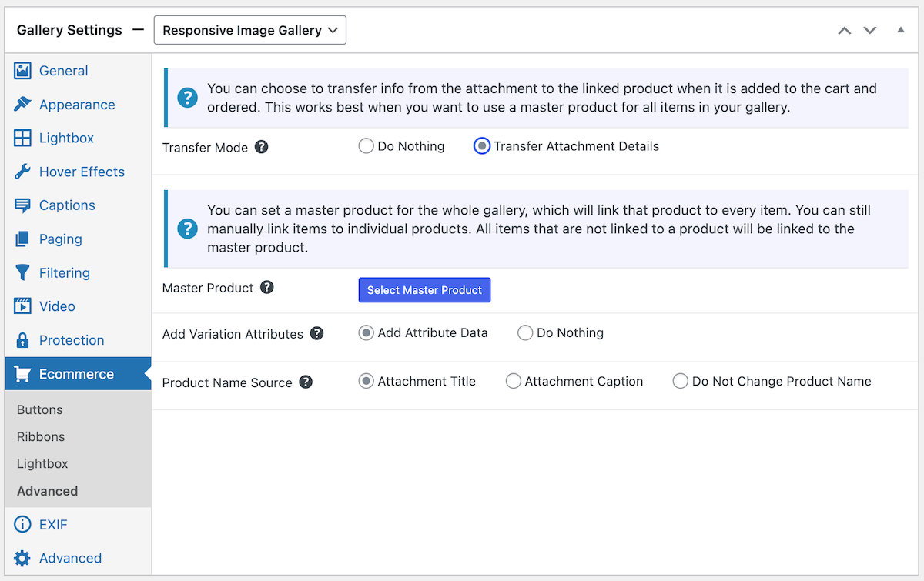Click the Add Variation Attributes help icon

tap(316, 334)
